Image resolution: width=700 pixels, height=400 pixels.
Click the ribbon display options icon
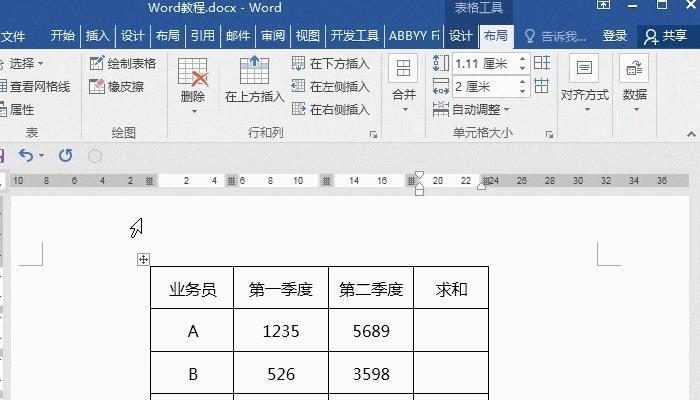coord(603,4)
